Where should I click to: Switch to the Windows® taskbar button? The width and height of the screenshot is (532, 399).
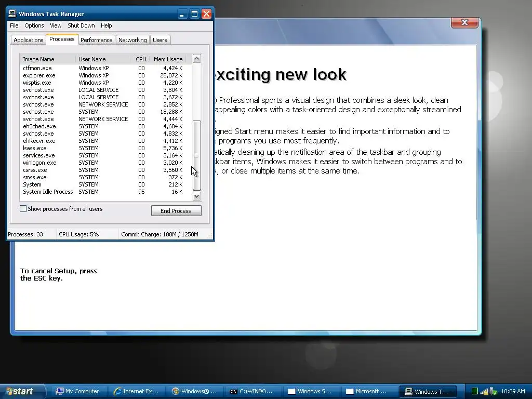click(x=195, y=391)
